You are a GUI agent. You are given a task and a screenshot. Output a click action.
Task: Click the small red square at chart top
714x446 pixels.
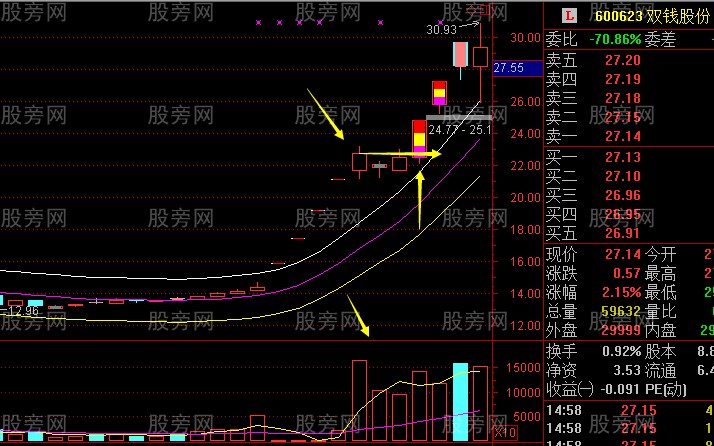point(484,10)
